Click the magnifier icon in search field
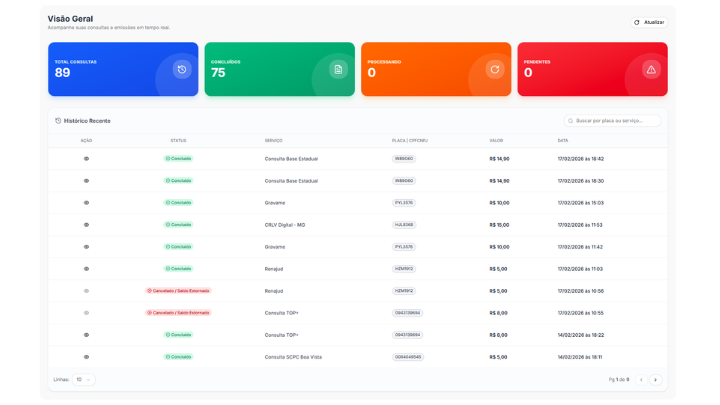This screenshot has width=720, height=405. point(571,121)
